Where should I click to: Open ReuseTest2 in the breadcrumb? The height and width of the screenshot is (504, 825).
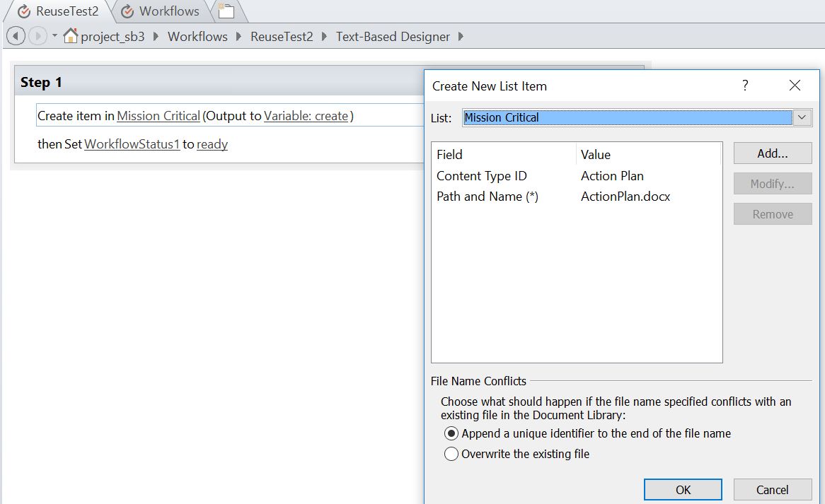(x=282, y=36)
